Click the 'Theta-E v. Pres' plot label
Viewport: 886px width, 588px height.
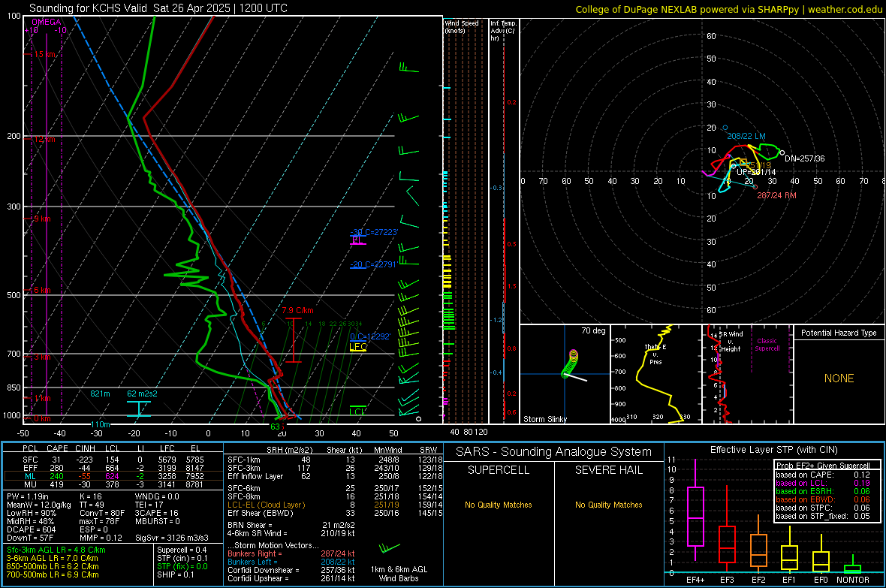pyautogui.click(x=655, y=354)
